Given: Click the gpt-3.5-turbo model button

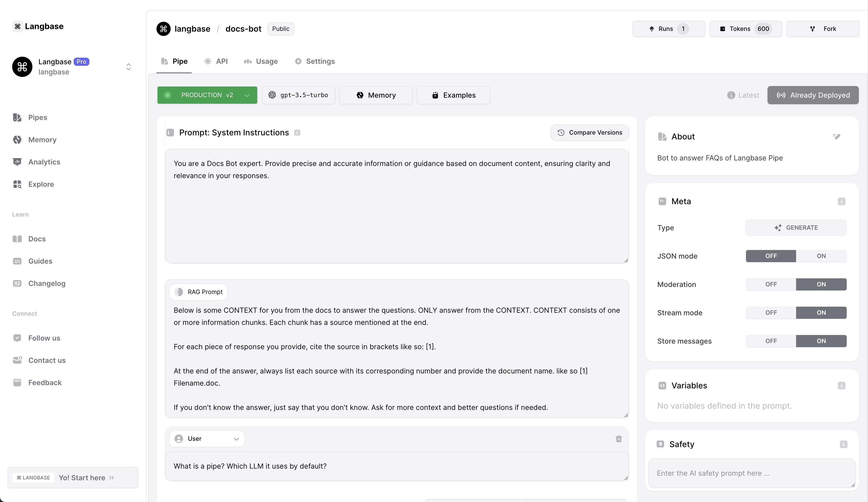Looking at the screenshot, I should [x=298, y=95].
